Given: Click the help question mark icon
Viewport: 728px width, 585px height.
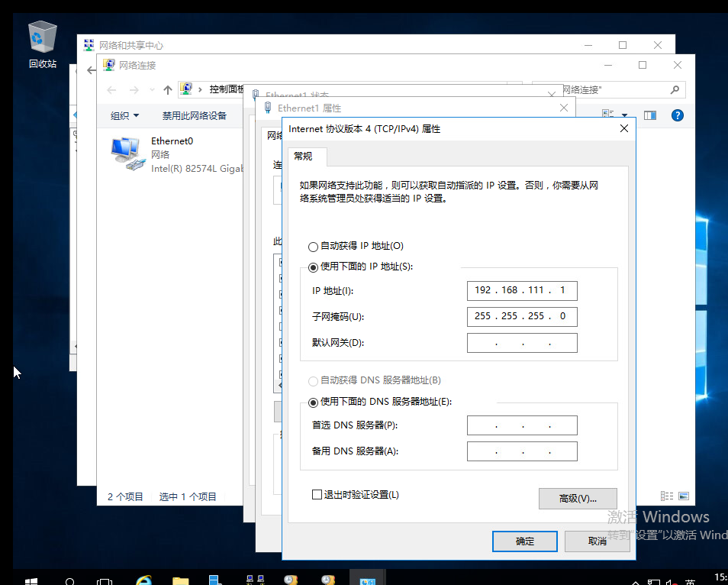Looking at the screenshot, I should coord(678,115).
